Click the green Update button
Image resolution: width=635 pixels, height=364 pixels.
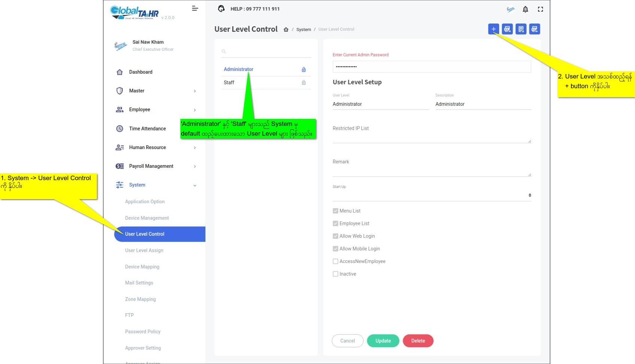[383, 341]
